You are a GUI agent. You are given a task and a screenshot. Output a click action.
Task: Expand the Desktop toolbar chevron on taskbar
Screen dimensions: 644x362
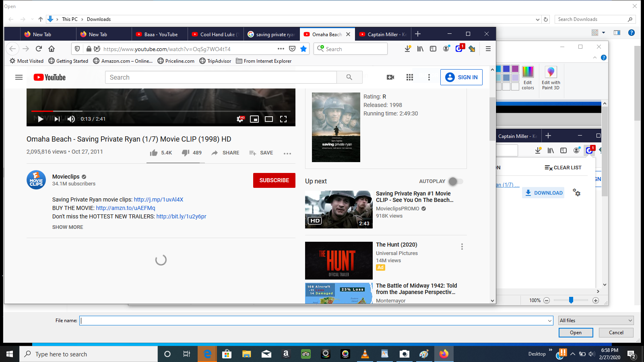pyautogui.click(x=550, y=350)
